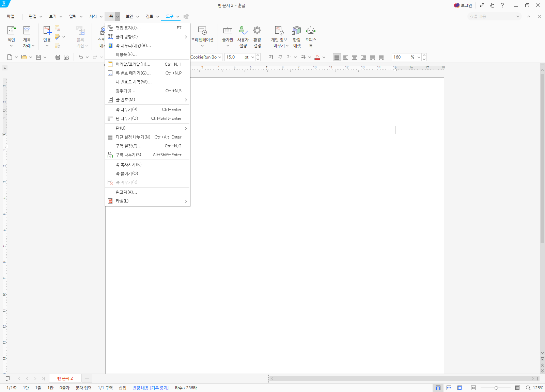Select justify alignment button
This screenshot has width=545, height=392.
pos(337,57)
